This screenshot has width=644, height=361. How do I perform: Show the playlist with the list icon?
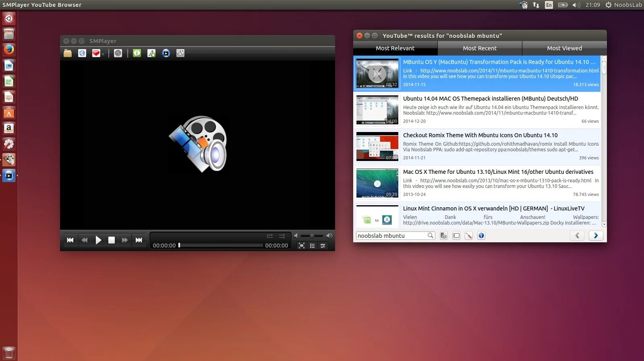point(312,245)
